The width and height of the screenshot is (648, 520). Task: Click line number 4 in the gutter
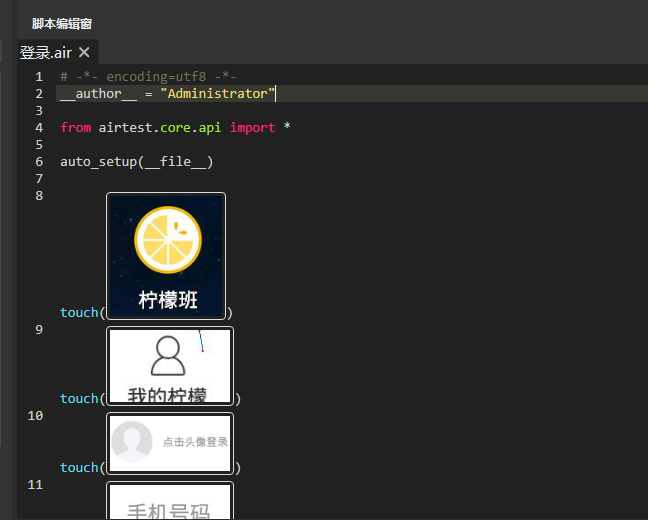(38, 128)
